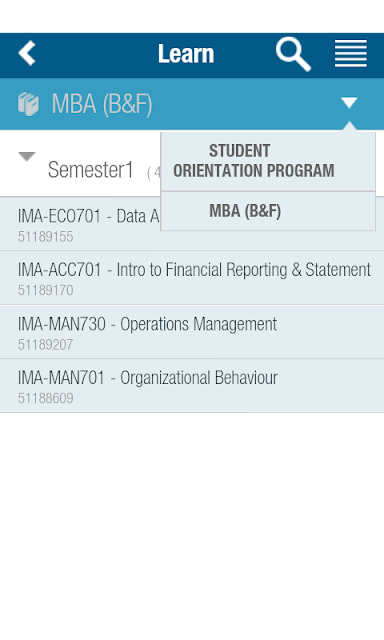384x640 pixels.
Task: Collapse the Semester1 triangle
Action: pos(27,156)
